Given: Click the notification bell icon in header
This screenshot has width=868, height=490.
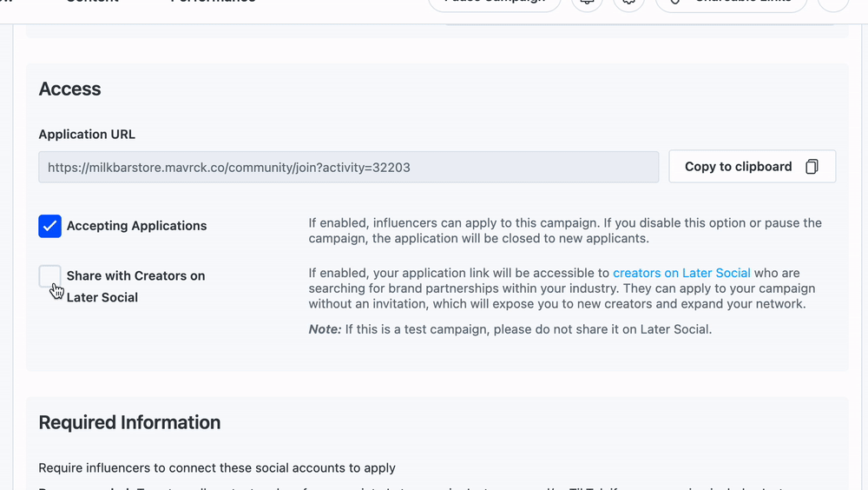Looking at the screenshot, I should click(588, 3).
